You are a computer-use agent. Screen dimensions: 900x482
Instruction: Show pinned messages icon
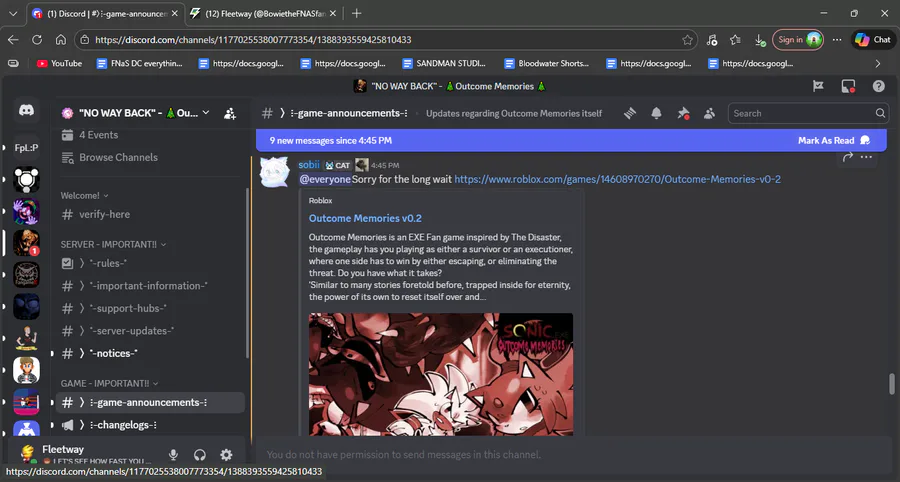(683, 114)
